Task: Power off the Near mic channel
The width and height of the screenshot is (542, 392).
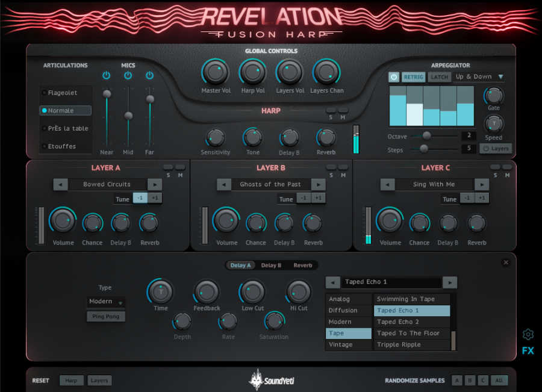Action: pyautogui.click(x=107, y=76)
